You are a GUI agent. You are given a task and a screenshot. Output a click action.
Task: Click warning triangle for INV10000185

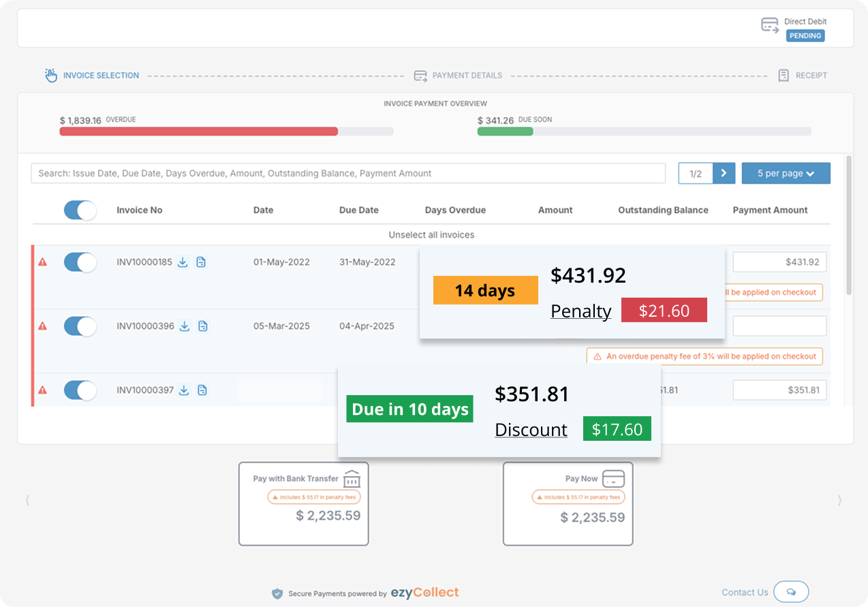tap(43, 262)
